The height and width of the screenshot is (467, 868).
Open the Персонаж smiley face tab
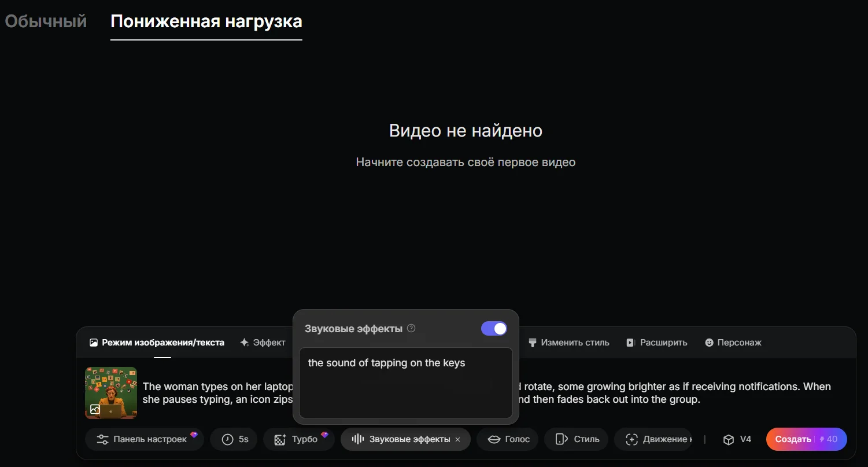[x=733, y=343]
